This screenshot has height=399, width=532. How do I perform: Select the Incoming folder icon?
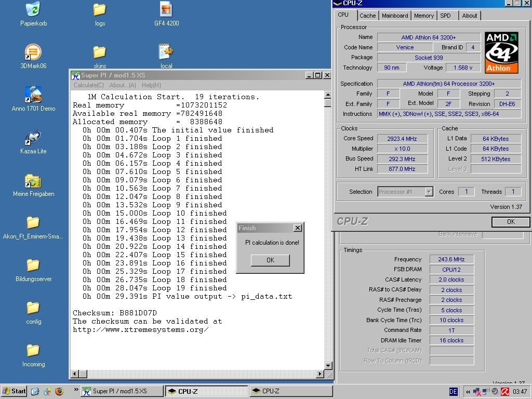pyautogui.click(x=33, y=351)
